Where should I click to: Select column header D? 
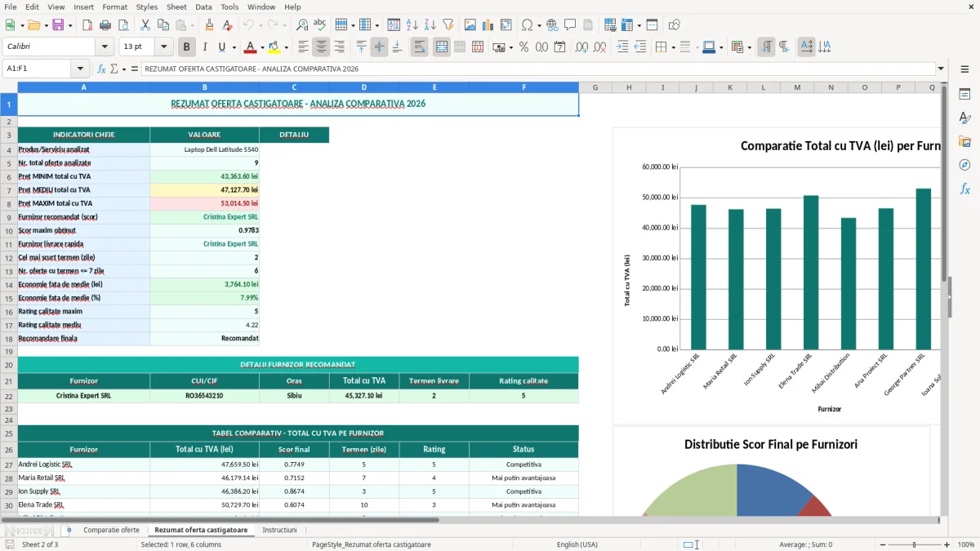tap(364, 87)
